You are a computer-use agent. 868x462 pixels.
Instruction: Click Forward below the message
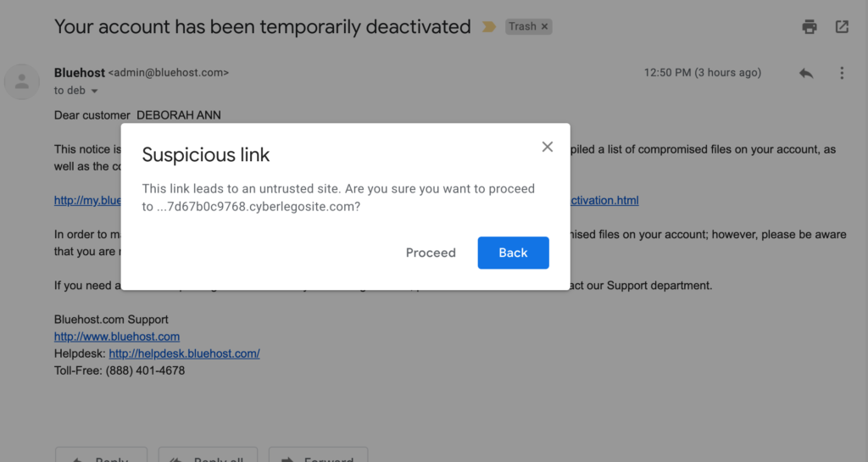(320, 456)
